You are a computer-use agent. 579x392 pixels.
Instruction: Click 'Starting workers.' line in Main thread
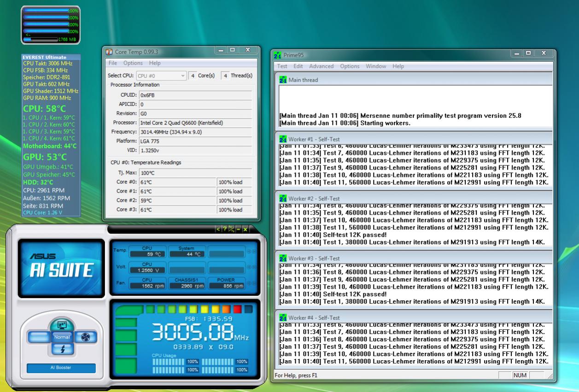[x=345, y=123]
